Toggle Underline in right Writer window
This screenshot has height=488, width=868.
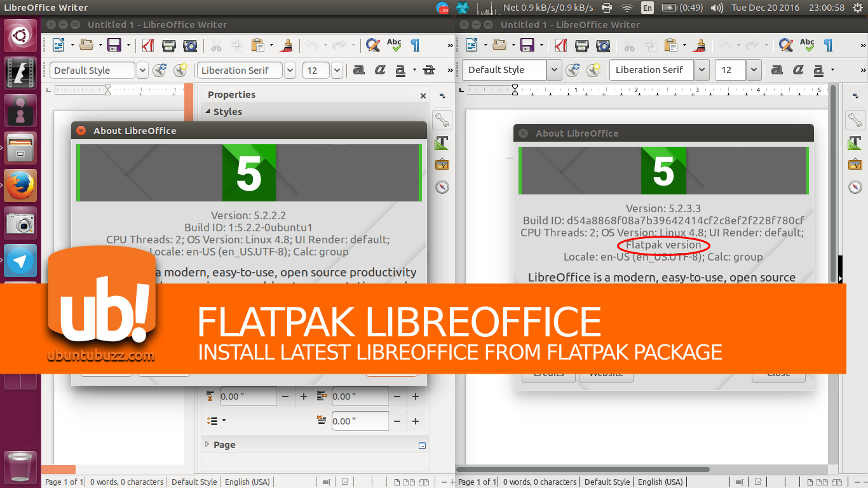point(818,70)
